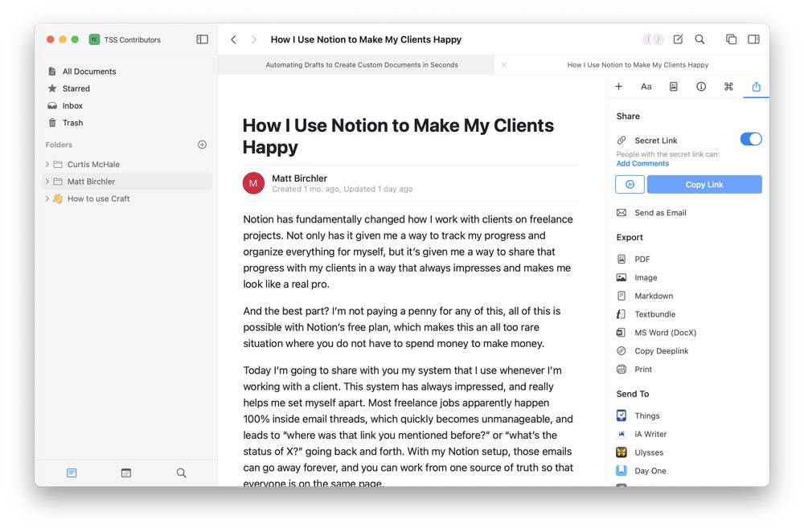Screen dimensions: 804x532
Task: Open the document info tab
Action: [701, 87]
